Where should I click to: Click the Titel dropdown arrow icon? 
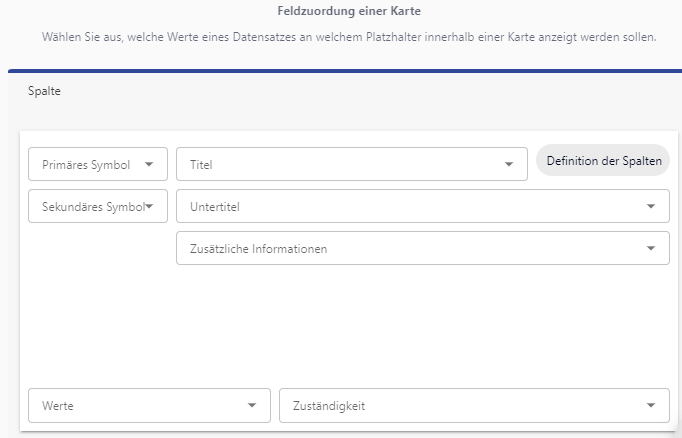pyautogui.click(x=509, y=165)
